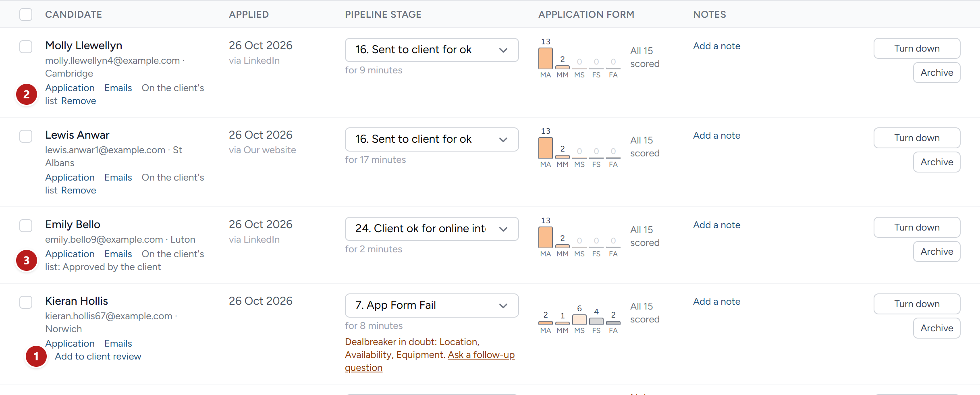Archive Lewis Anwar

[x=936, y=162]
